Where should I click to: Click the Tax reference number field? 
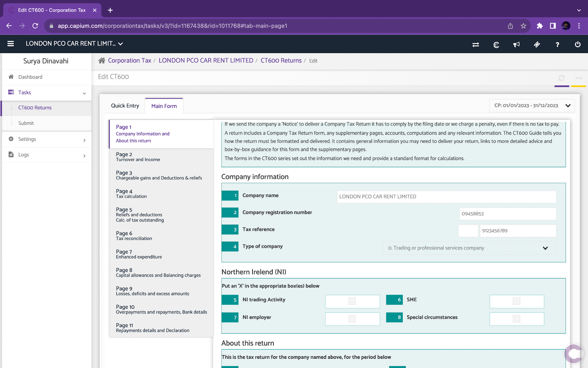point(518,231)
